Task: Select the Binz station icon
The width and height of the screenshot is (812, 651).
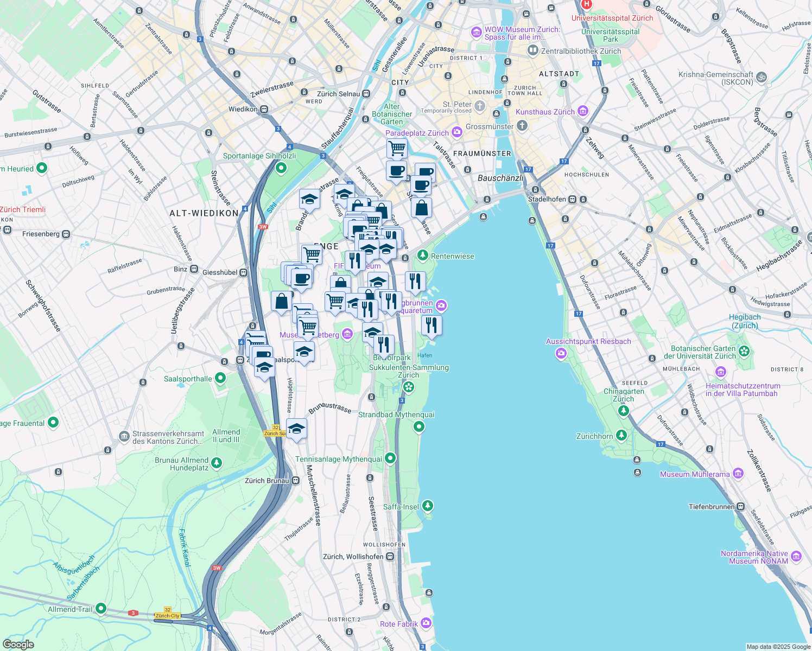Action: point(193,269)
